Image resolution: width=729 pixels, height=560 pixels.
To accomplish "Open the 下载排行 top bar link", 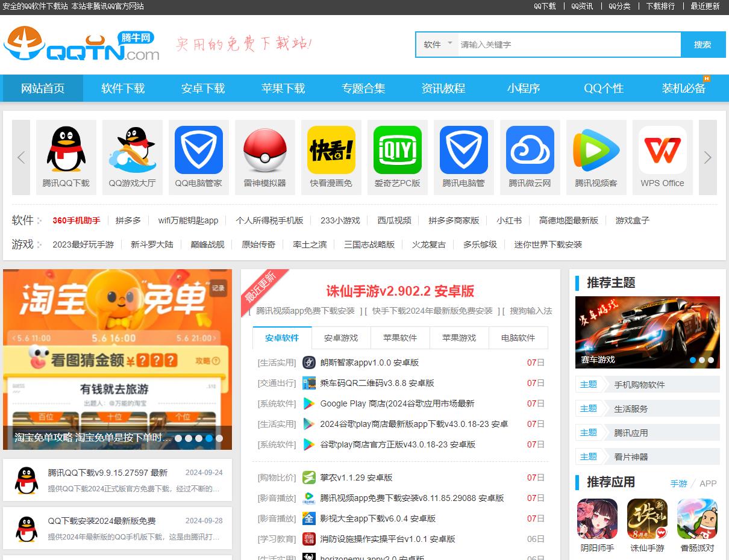I will (660, 6).
